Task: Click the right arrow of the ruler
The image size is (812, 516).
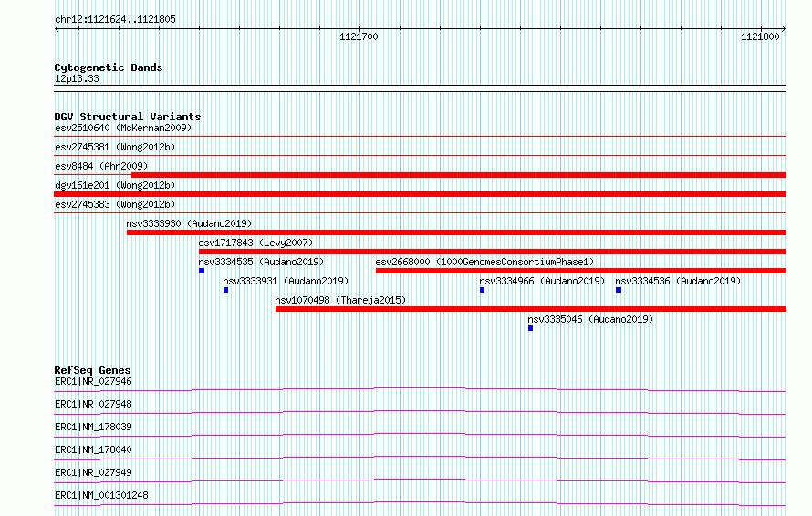Action: tap(784, 29)
